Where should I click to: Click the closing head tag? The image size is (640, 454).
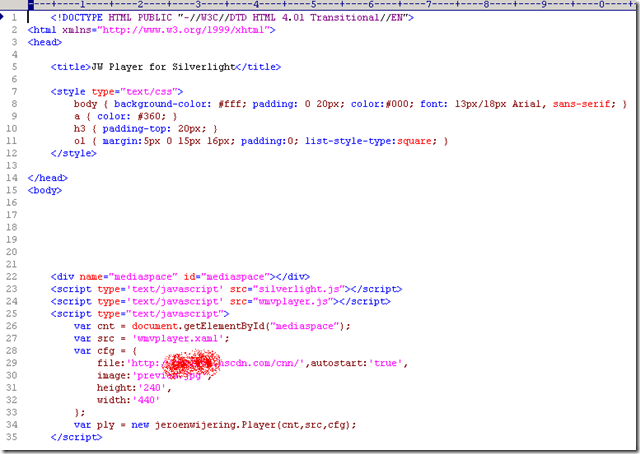(47, 178)
